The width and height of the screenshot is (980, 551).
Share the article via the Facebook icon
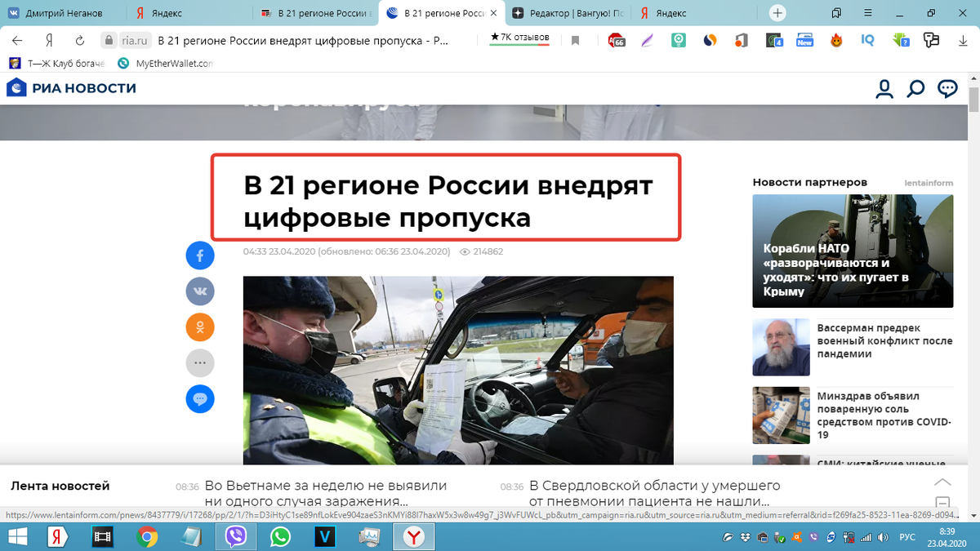200,256
